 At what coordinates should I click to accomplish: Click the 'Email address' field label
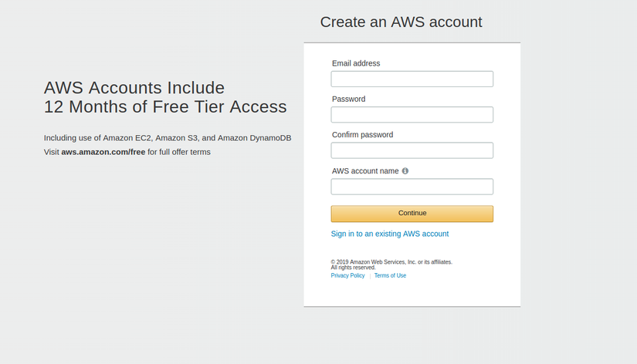(356, 63)
